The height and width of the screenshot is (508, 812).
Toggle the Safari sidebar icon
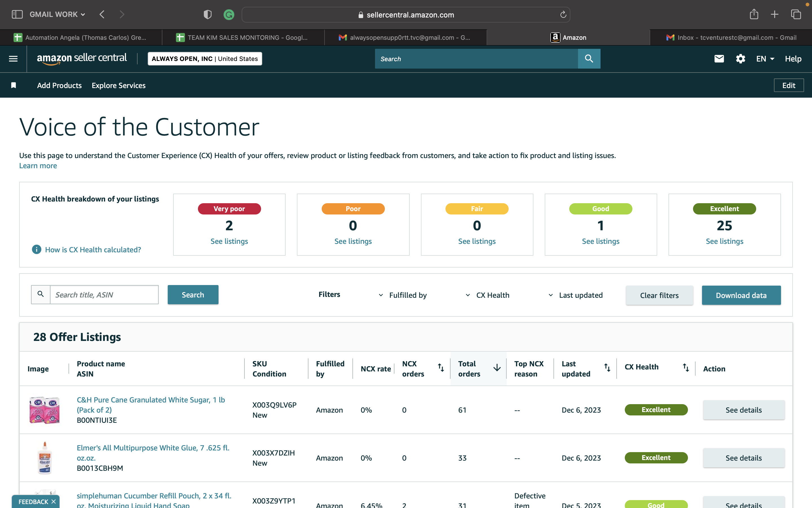pyautogui.click(x=17, y=14)
